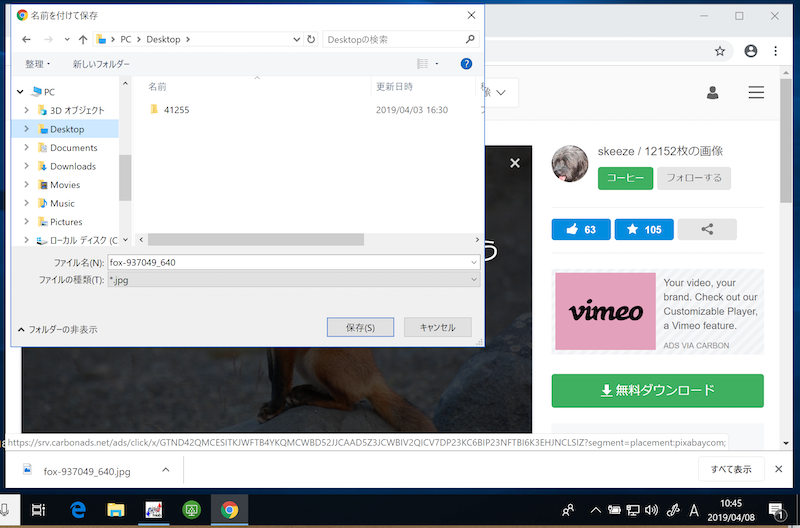
Task: Bookmark the page with the star icon
Action: 719,51
